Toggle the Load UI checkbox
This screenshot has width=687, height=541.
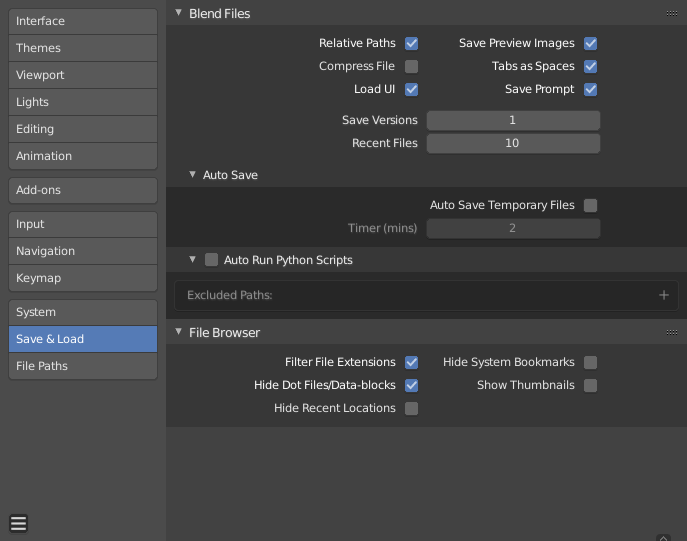click(411, 89)
